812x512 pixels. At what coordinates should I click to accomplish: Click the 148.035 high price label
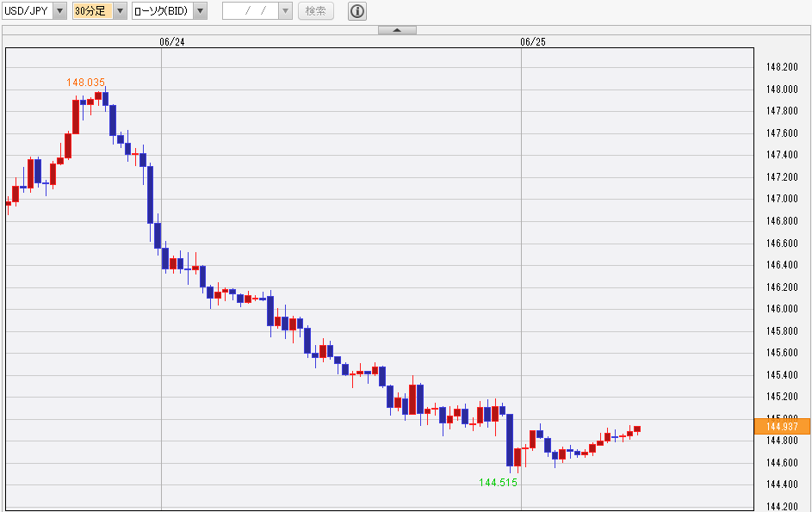pos(85,83)
